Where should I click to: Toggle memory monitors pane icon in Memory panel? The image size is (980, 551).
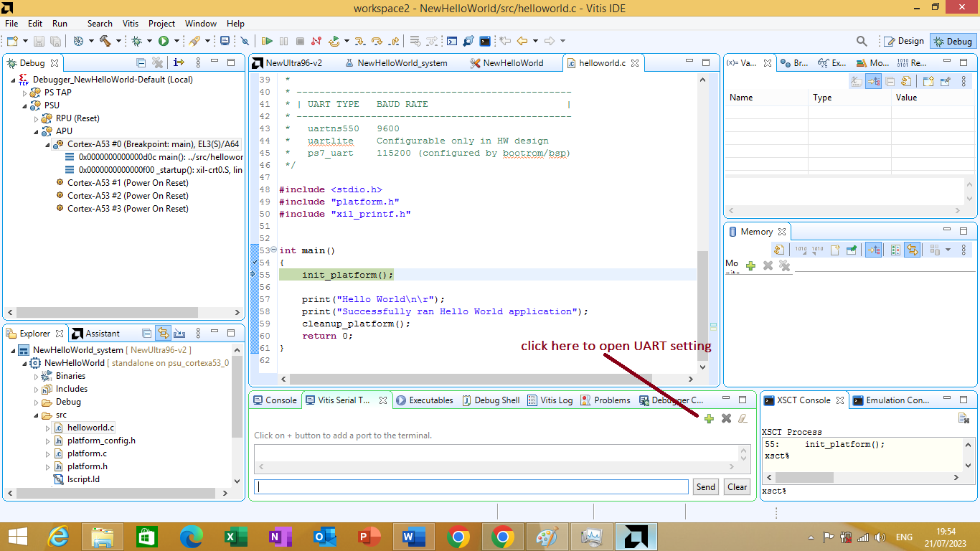click(895, 250)
